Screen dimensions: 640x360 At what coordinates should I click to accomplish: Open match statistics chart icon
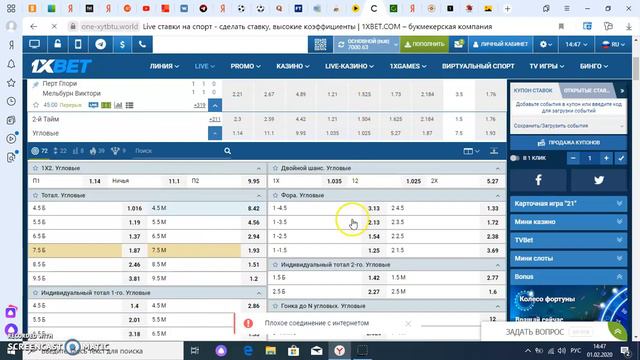(x=118, y=105)
